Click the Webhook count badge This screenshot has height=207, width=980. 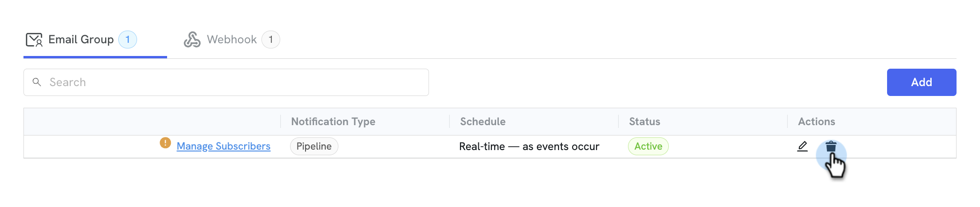coord(271,40)
